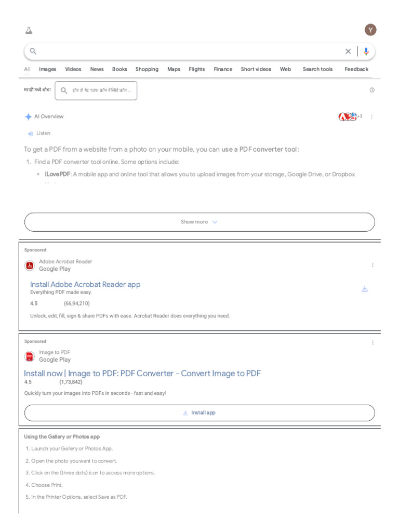The image size is (399, 532).
Task: Click into the main search field
Action: (187, 51)
